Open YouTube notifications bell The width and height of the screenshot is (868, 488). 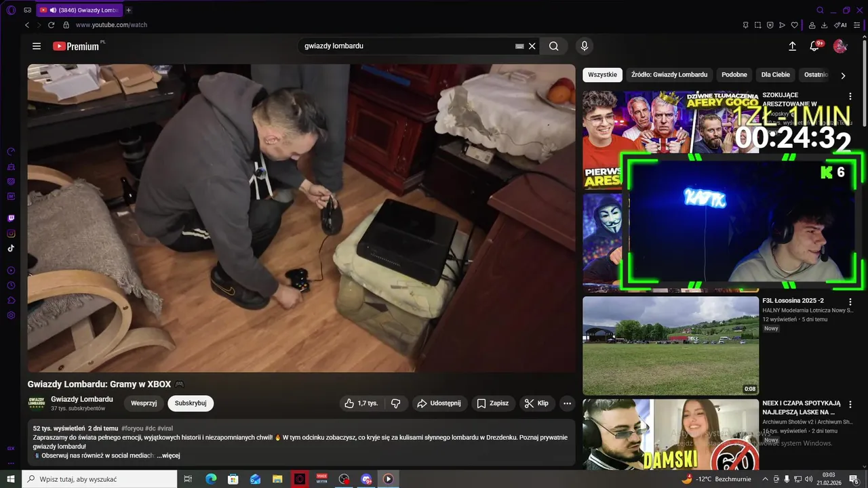click(815, 46)
